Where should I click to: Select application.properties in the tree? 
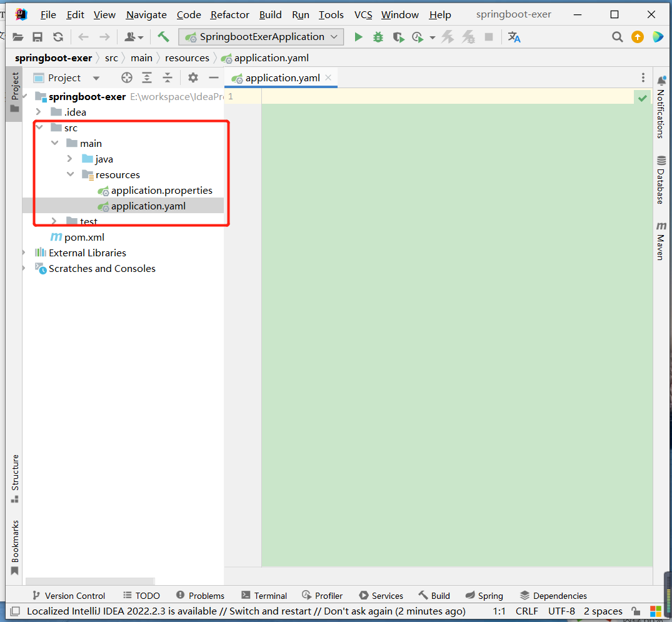[161, 190]
